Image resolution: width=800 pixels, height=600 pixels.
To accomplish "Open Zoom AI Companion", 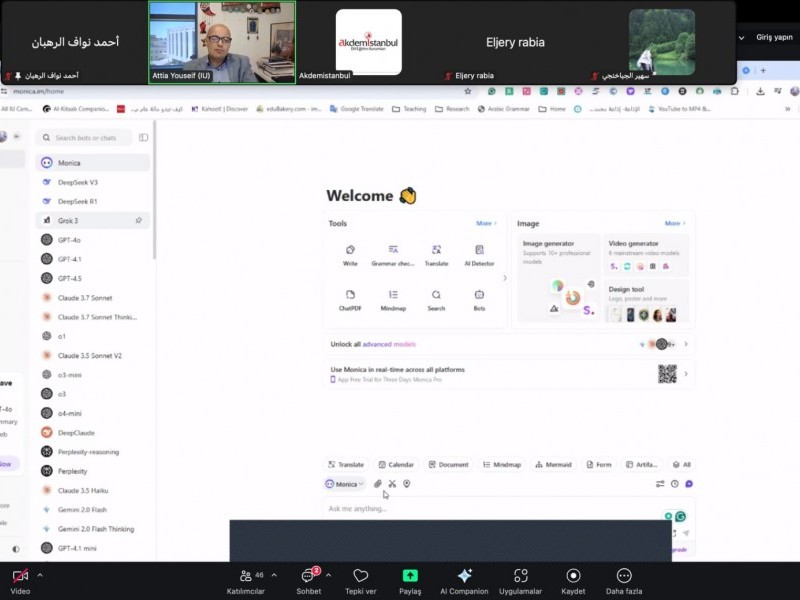I will click(464, 581).
